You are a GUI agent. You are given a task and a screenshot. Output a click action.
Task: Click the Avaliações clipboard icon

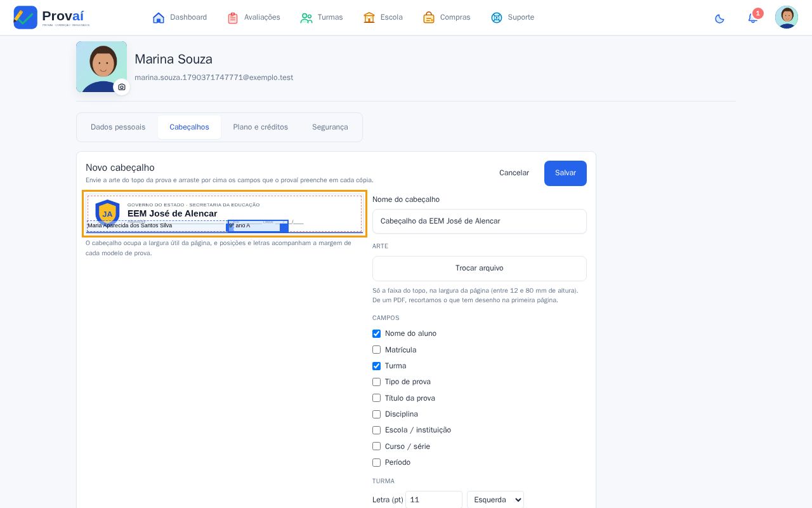[x=233, y=18]
